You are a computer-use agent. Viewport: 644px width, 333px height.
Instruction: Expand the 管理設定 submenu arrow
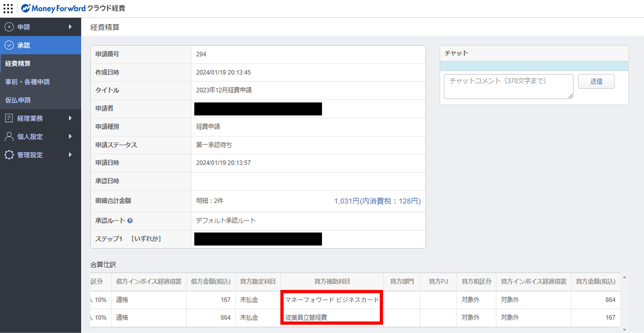70,155
